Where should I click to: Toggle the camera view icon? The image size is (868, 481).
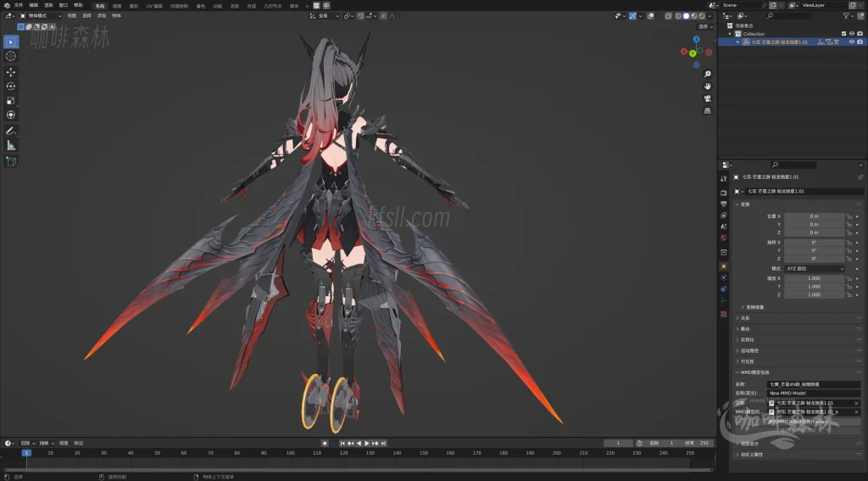708,98
